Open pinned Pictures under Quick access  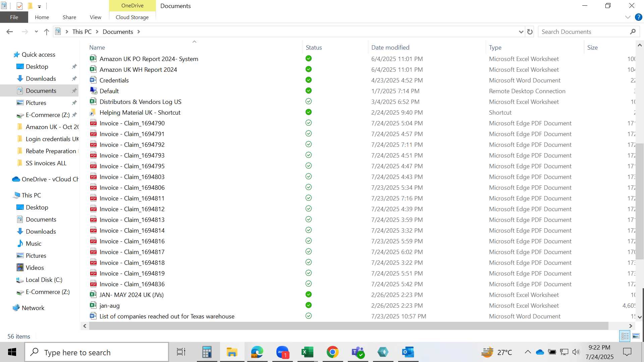(x=36, y=103)
